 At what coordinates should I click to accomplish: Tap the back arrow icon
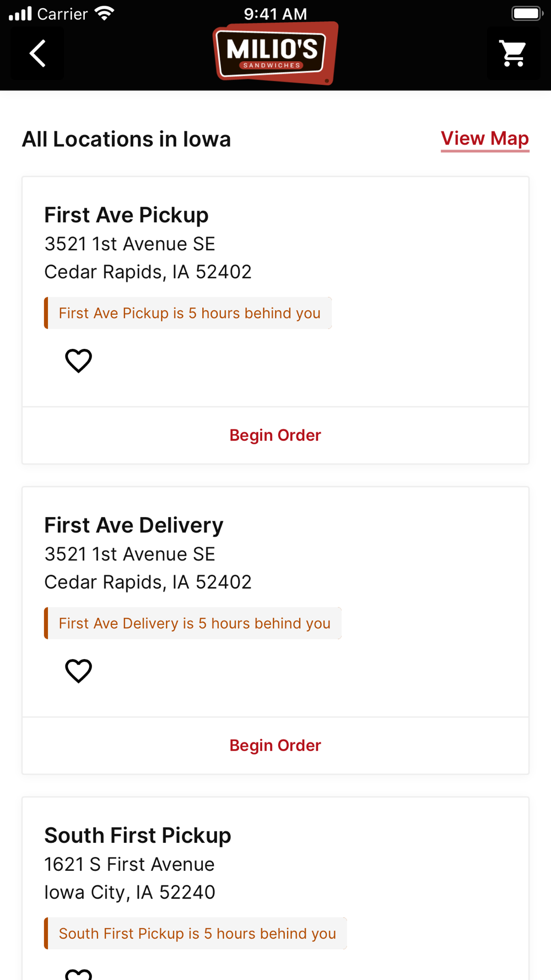pos(37,53)
